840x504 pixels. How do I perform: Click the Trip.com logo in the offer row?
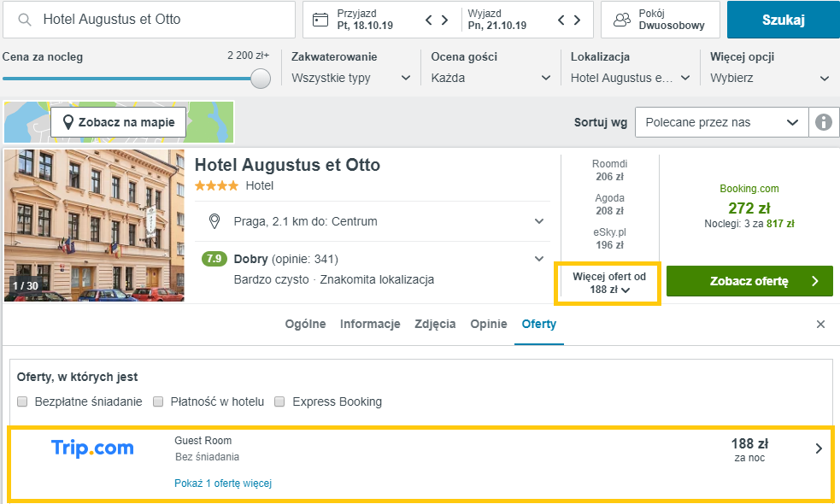pyautogui.click(x=91, y=448)
